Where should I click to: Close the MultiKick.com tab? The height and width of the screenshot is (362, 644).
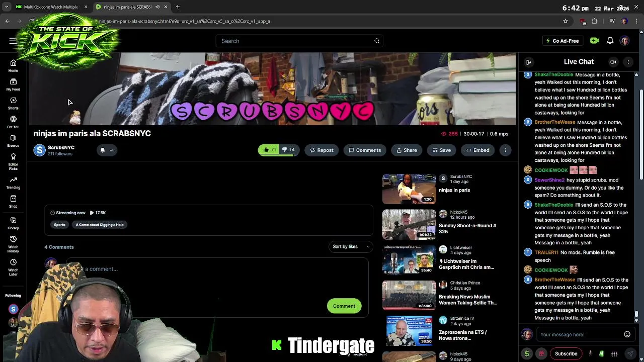[x=86, y=7]
